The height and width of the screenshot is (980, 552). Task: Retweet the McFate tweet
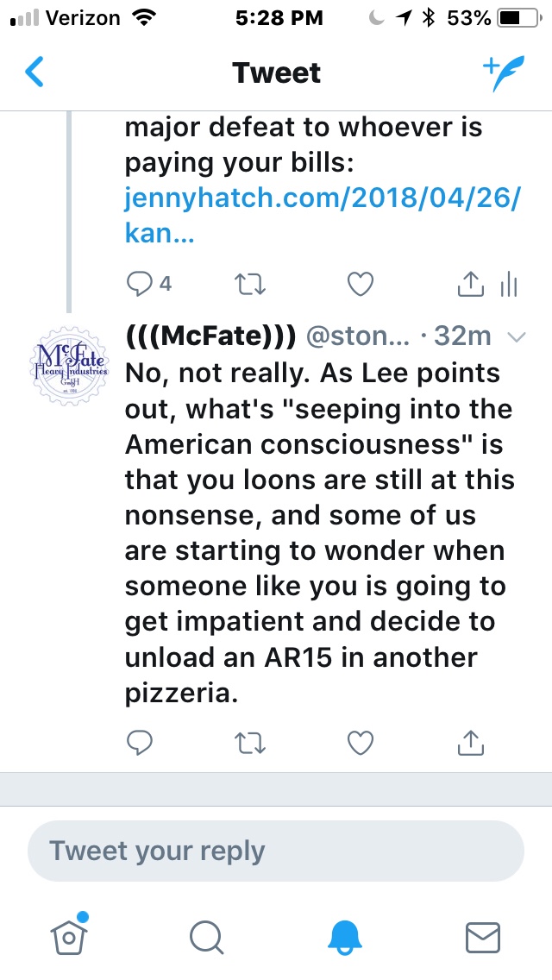pyautogui.click(x=249, y=742)
